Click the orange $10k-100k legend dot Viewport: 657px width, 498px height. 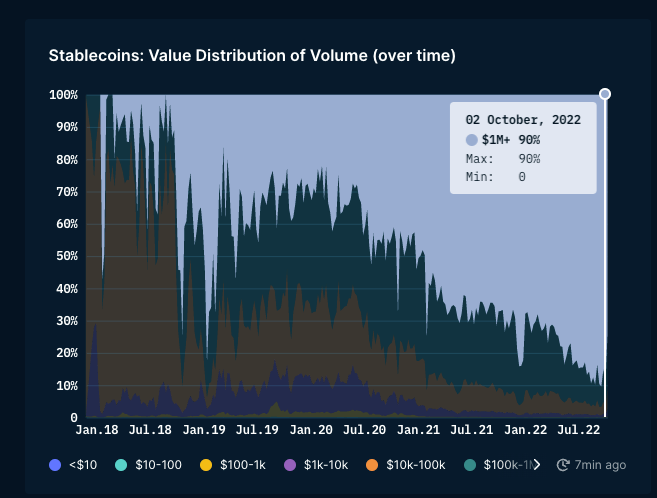(371, 465)
